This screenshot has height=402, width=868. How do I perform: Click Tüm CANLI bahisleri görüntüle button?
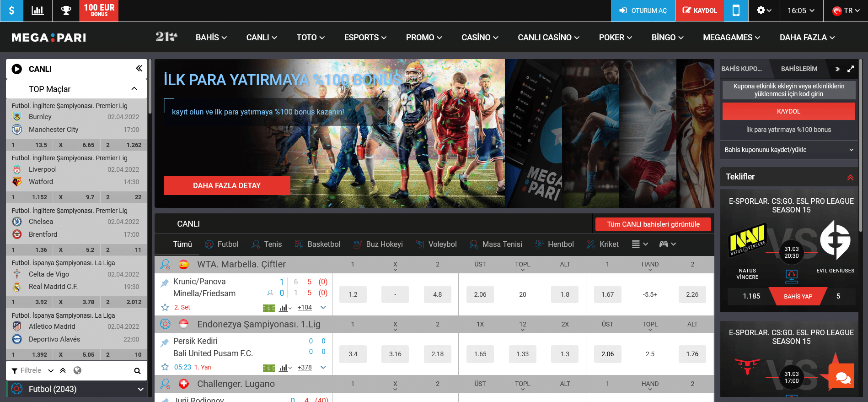coord(653,224)
